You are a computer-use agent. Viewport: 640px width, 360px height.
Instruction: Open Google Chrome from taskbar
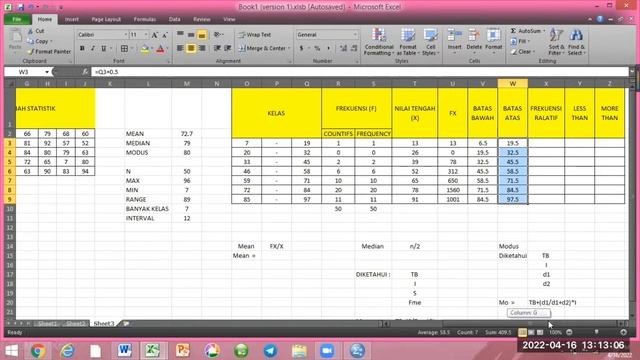pyautogui.click(x=38, y=351)
